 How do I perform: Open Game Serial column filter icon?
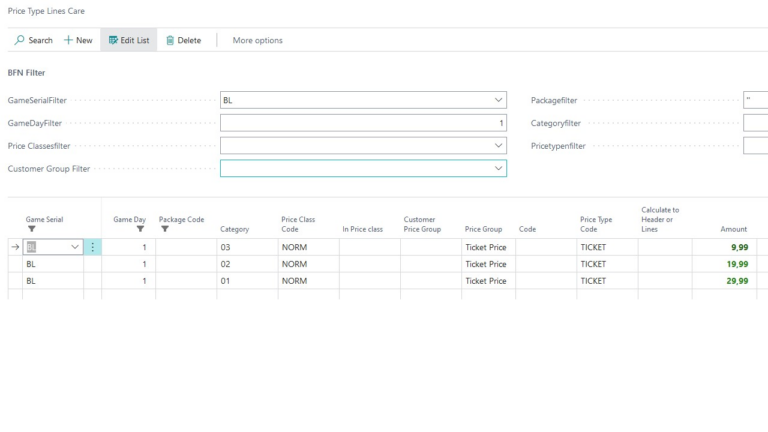coord(32,229)
